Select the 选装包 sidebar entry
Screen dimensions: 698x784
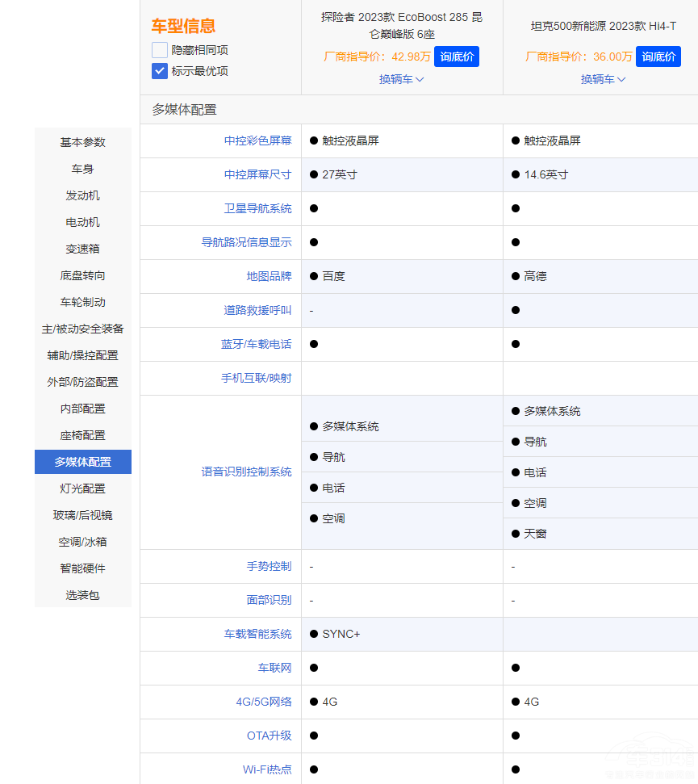point(82,595)
